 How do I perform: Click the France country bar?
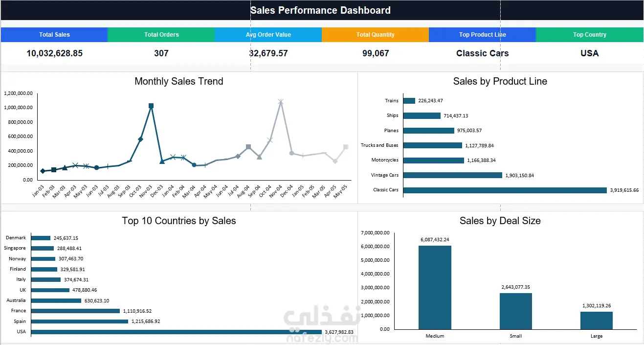[75, 311]
